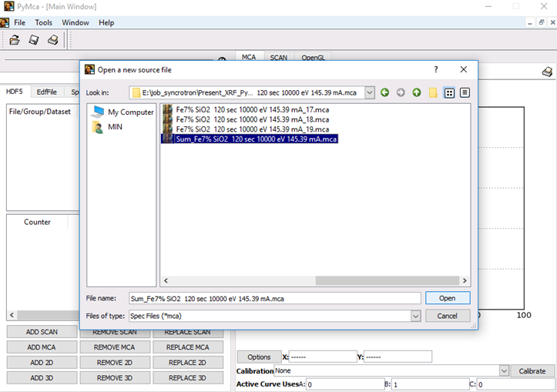Click print icon on plot panel
This screenshot has height=392, width=557.
(x=547, y=72)
